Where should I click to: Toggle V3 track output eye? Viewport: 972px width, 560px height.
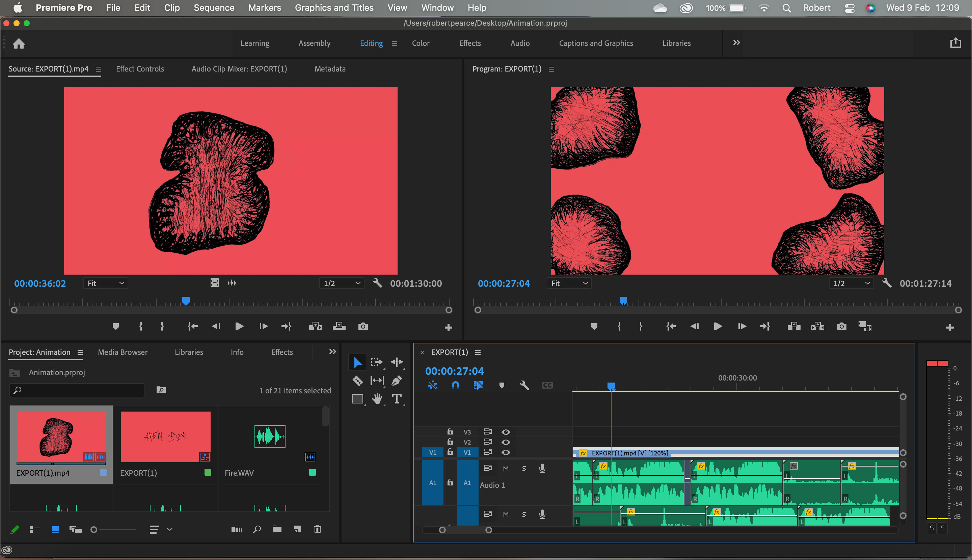[506, 432]
